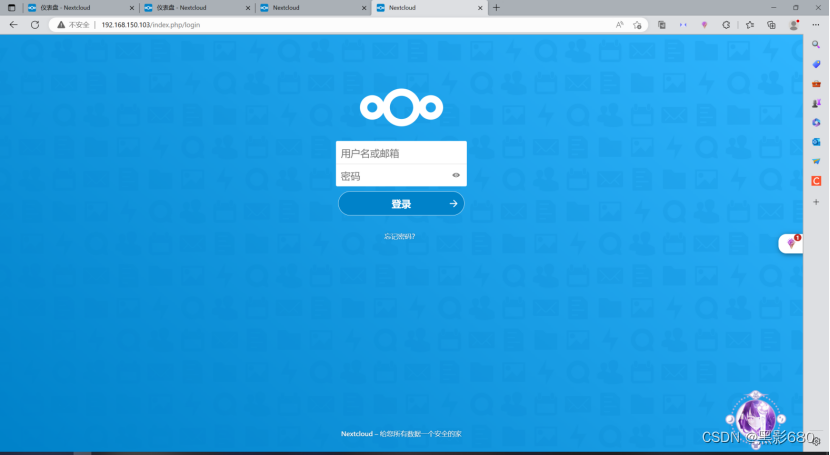This screenshot has height=455, width=830.
Task: Click the read aloud icon in address bar
Action: click(x=619, y=25)
